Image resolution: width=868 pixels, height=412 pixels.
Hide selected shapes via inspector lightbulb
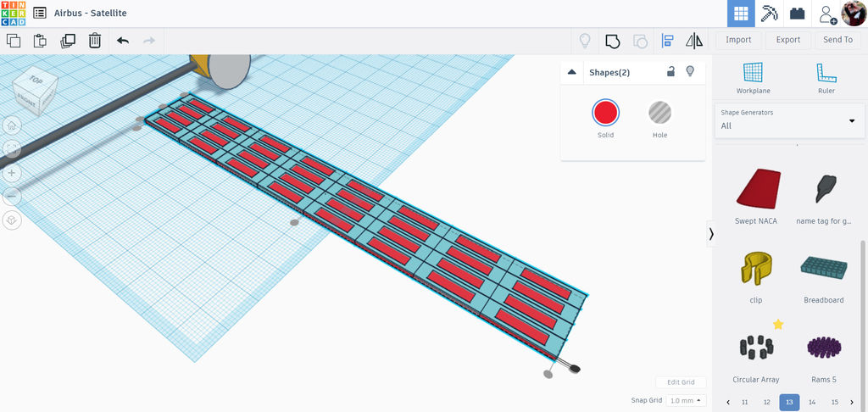(690, 71)
